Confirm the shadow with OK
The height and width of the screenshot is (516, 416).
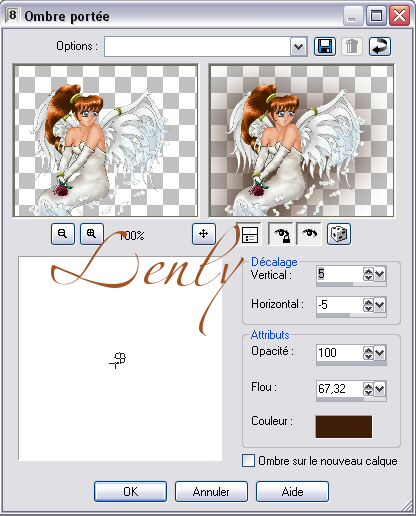click(x=130, y=491)
